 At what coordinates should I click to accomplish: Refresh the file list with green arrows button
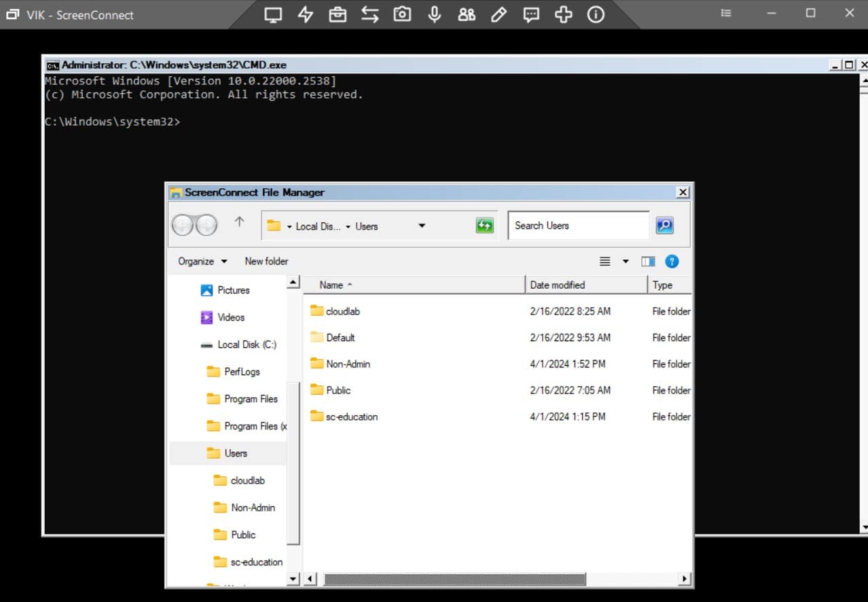(x=484, y=225)
